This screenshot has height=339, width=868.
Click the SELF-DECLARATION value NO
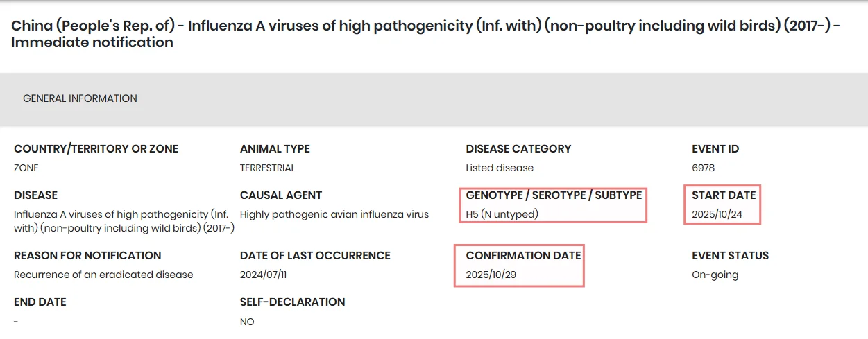(x=247, y=322)
